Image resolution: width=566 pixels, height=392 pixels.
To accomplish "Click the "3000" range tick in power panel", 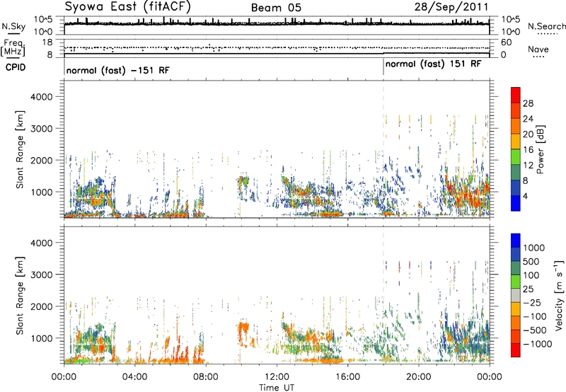I will pyautogui.click(x=41, y=129).
